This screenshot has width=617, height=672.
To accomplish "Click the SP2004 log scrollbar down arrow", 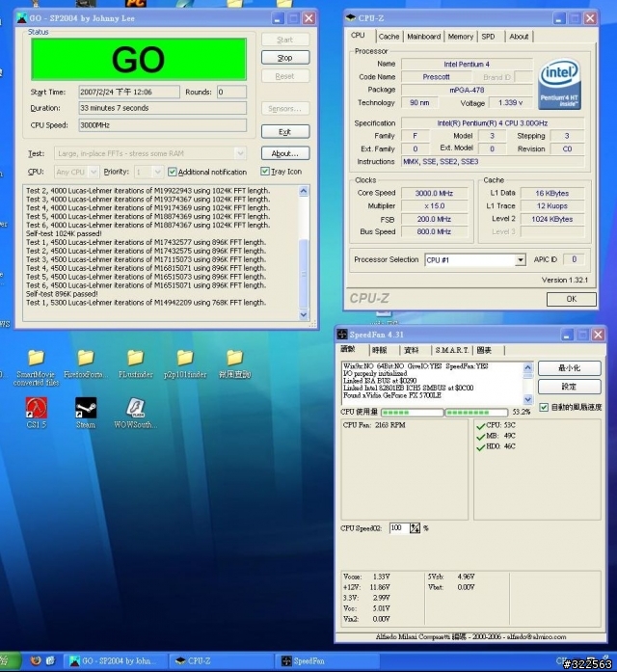I will coord(304,315).
